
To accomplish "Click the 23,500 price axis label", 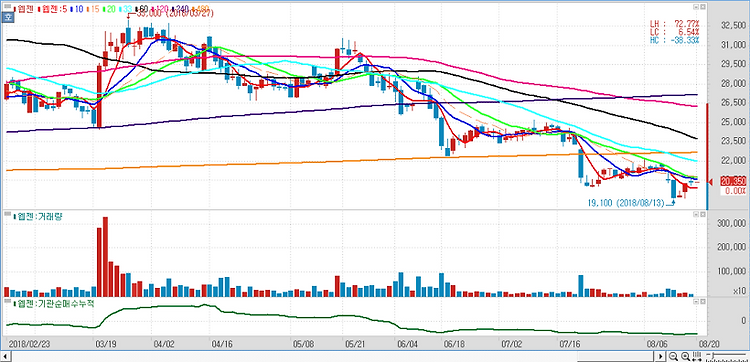I will click(x=733, y=141).
